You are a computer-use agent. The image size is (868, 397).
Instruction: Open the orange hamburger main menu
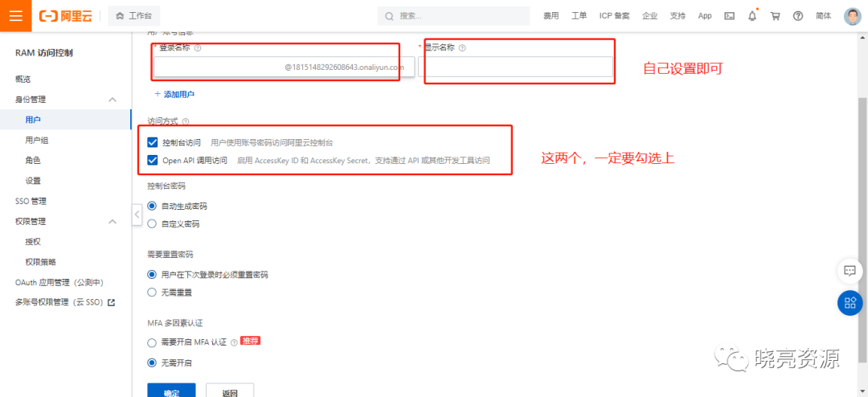[16, 15]
